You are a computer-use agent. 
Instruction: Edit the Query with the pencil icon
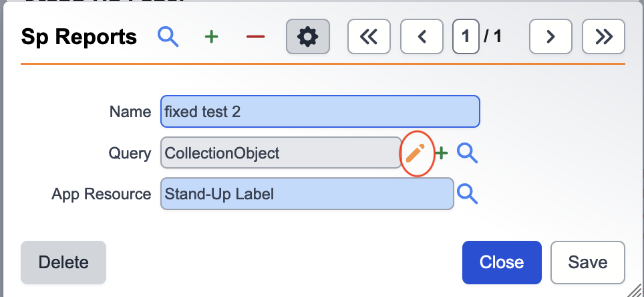[x=415, y=154]
